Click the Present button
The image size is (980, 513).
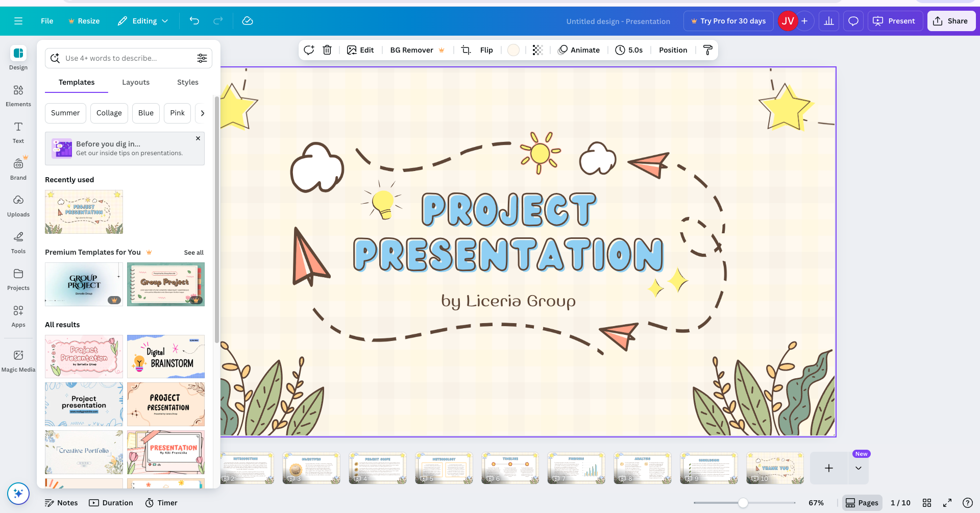(x=895, y=21)
